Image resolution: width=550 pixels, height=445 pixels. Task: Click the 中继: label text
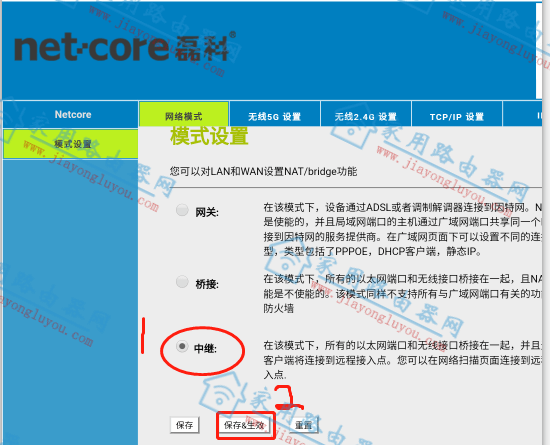click(x=206, y=348)
